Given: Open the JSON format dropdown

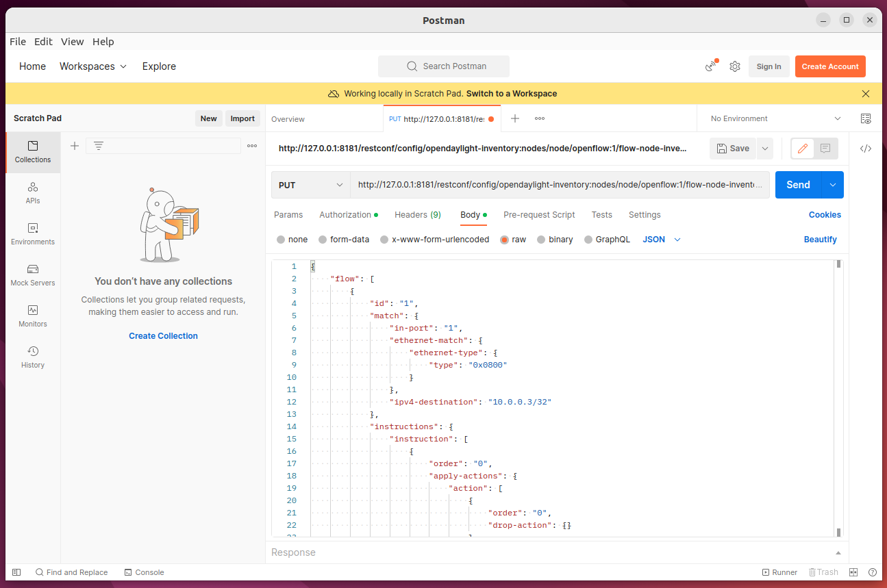Looking at the screenshot, I should [x=662, y=240].
